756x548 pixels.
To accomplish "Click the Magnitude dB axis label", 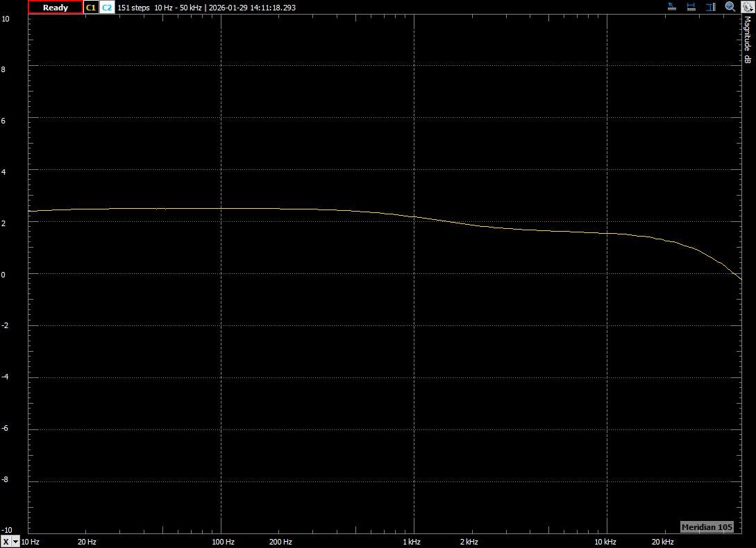I will point(748,39).
